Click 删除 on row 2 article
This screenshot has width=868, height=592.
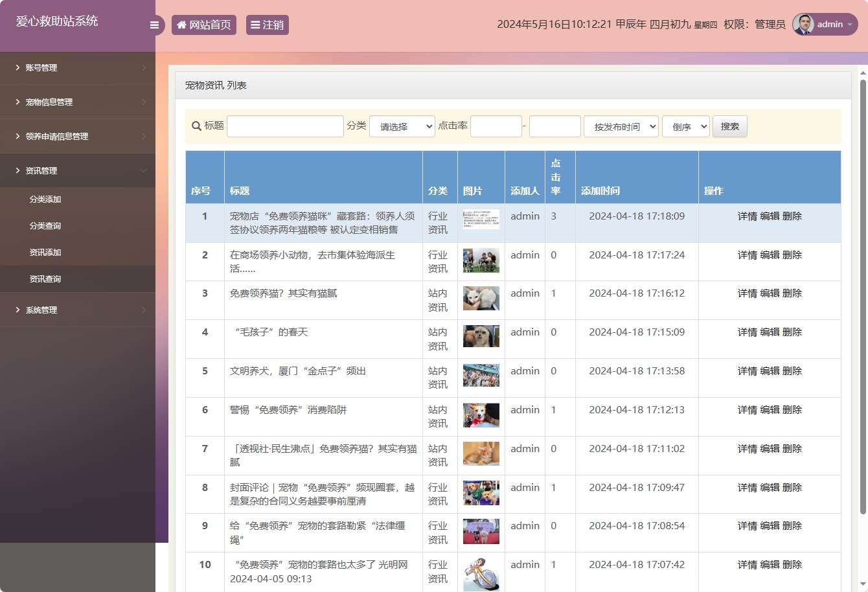(792, 255)
